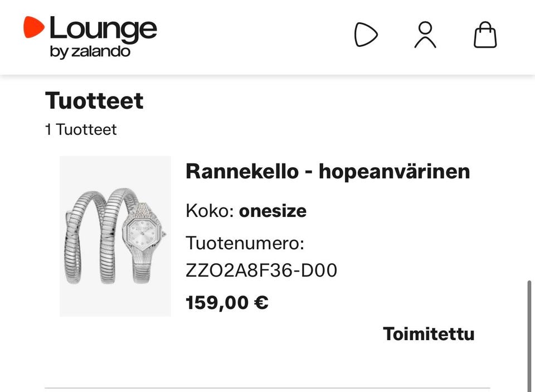Click the "1 Tuotteet" item count
This screenshot has height=392, width=535.
click(81, 130)
